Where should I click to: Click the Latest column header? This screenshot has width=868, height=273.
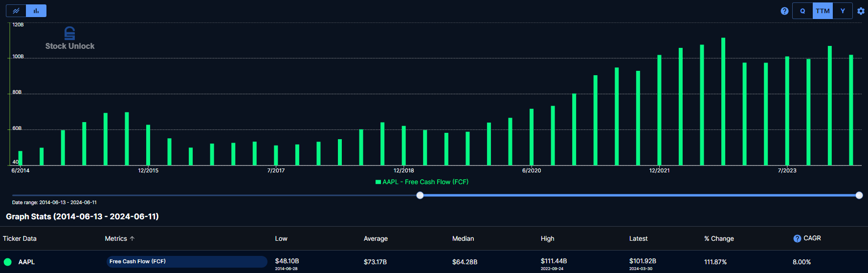pyautogui.click(x=638, y=238)
